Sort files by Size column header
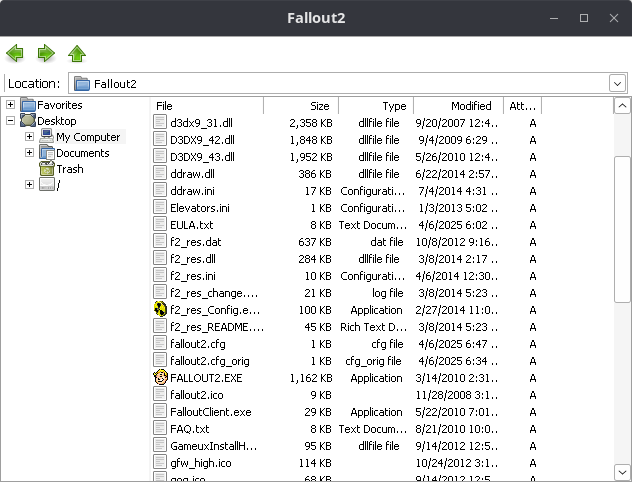Screen dimensions: 632x482 tap(301, 105)
